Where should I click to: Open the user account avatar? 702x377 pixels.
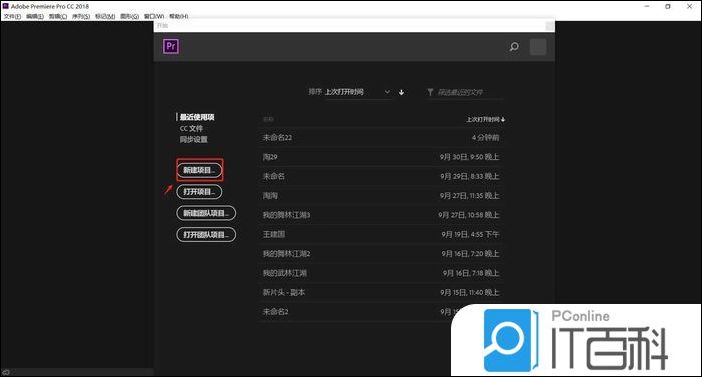(x=538, y=47)
